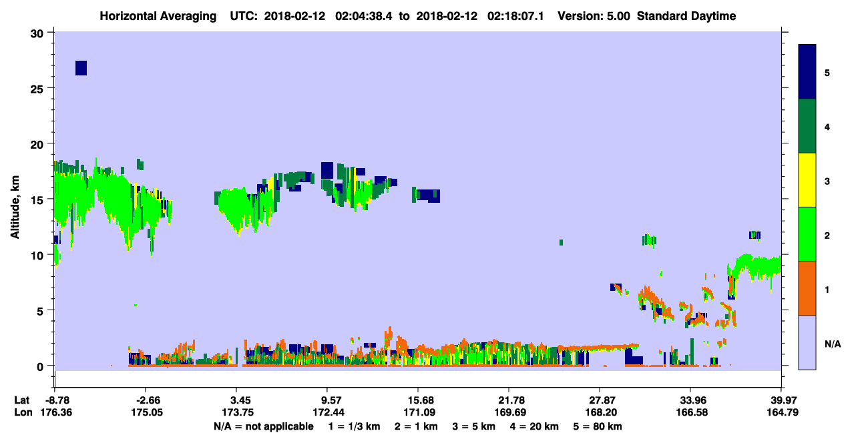Click the lavender N/A color bar segment
This screenshot has height=445, width=868.
[807, 342]
